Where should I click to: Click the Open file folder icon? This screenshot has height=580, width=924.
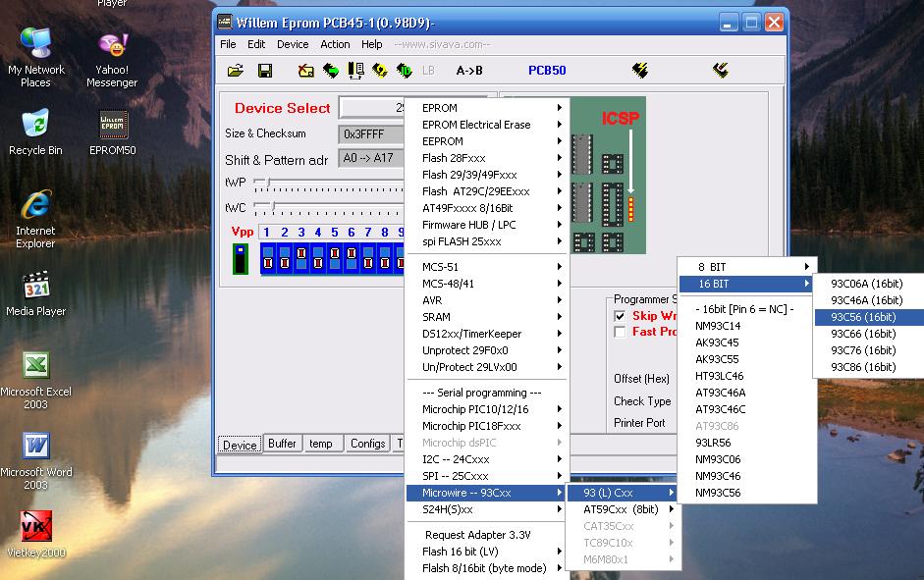click(236, 71)
